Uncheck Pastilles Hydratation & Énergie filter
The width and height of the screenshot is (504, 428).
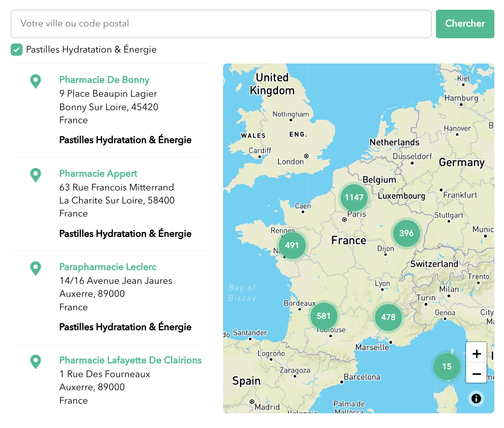[16, 50]
